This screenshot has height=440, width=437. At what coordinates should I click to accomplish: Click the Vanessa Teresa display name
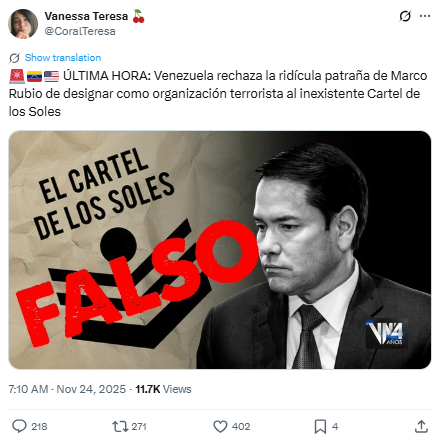click(x=86, y=16)
